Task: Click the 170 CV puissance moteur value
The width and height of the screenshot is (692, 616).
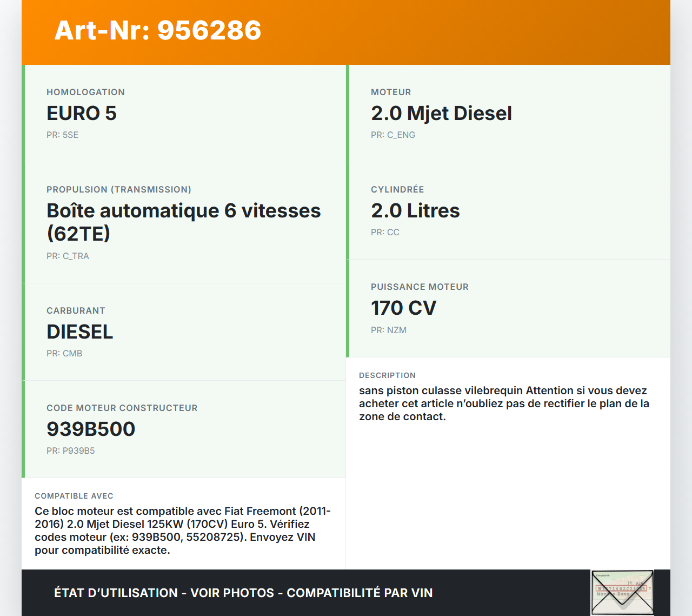Action: coord(404,308)
